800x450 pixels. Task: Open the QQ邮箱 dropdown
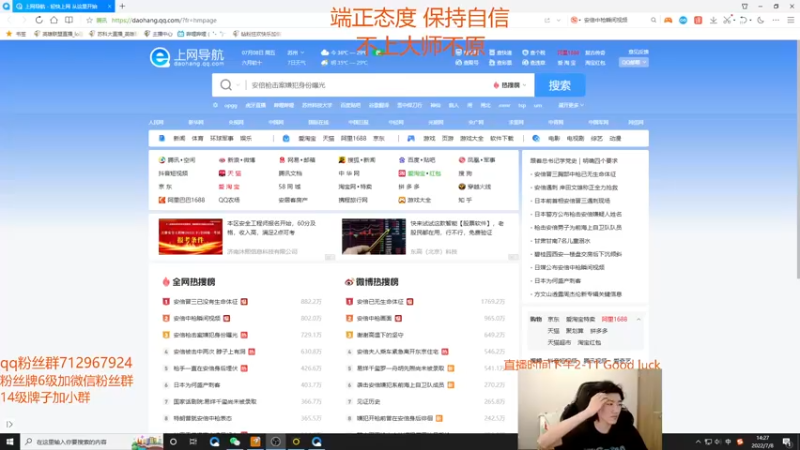(x=634, y=62)
